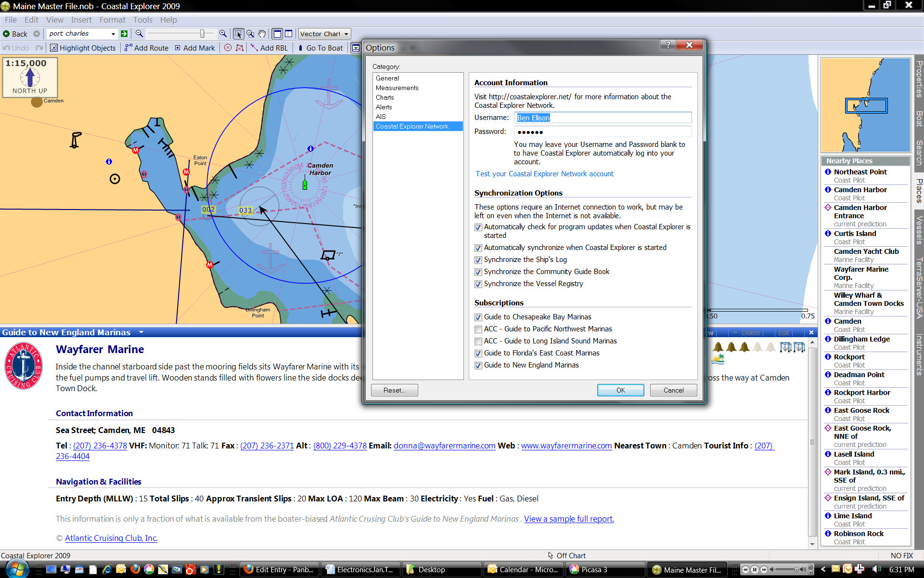Click Cancel in the Options dialog

[x=673, y=390]
